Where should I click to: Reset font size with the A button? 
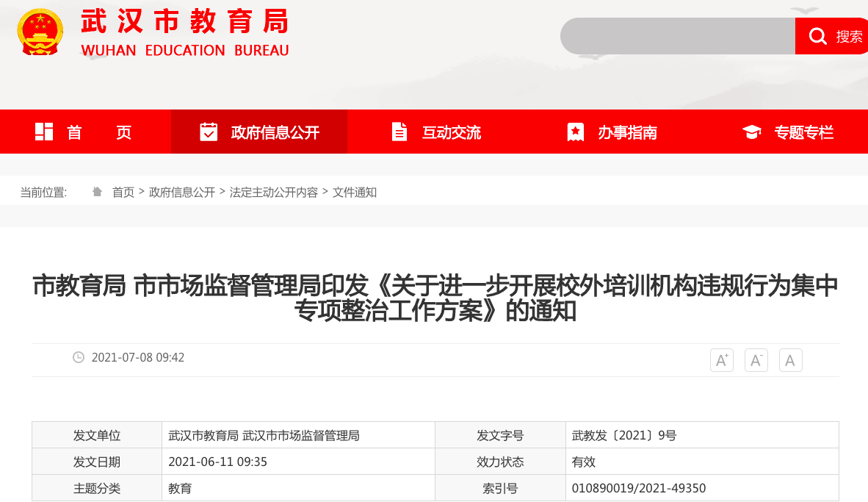pyautogui.click(x=790, y=359)
